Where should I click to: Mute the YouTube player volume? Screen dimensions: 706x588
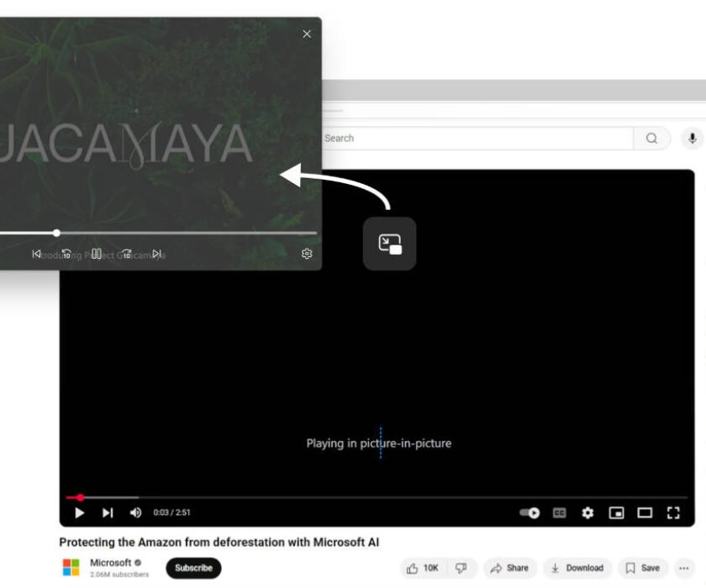pyautogui.click(x=135, y=513)
